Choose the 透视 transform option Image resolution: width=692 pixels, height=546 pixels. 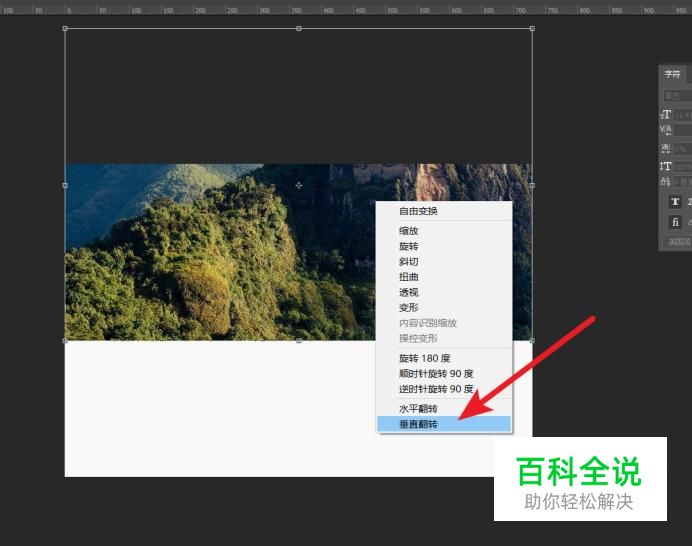(444, 292)
